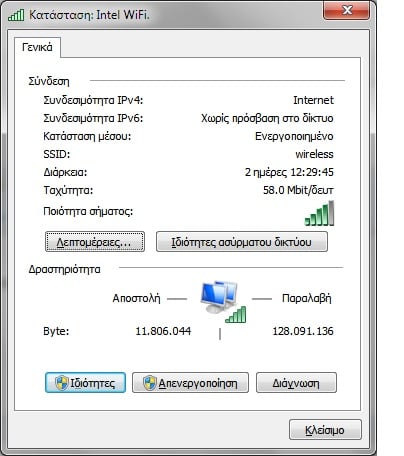Click the SSID value wireless
The image size is (404, 456).
point(314,154)
